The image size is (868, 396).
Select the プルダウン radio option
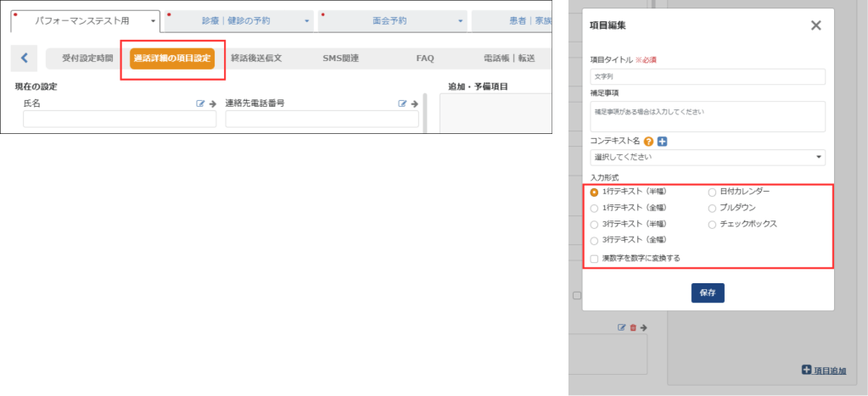pyautogui.click(x=712, y=208)
